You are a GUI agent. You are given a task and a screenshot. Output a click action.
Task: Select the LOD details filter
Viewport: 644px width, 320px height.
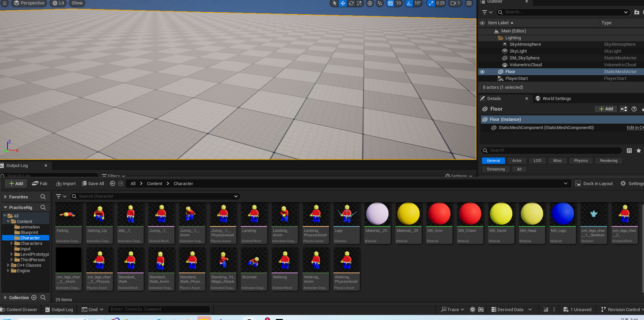click(x=537, y=161)
